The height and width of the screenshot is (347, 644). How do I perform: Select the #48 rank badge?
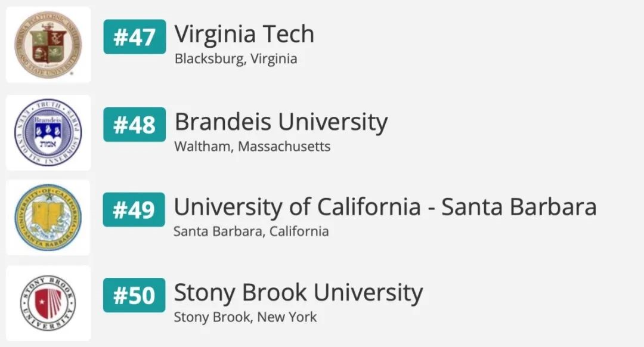tap(134, 125)
